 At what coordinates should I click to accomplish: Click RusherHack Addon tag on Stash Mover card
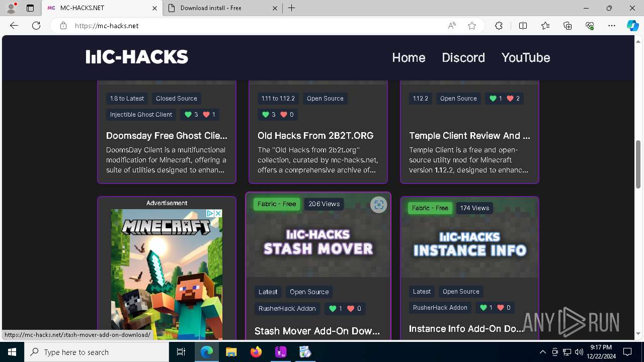287,309
